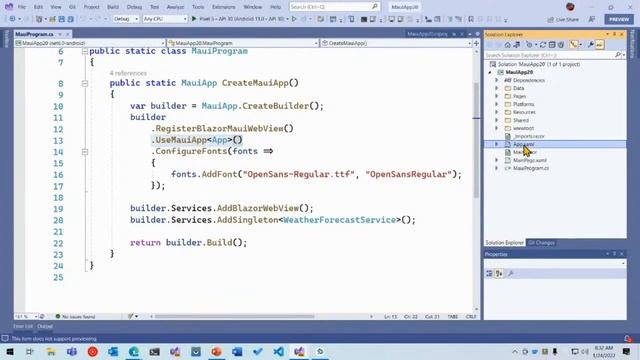Image resolution: width=640 pixels, height=360 pixels.
Task: Open PowerPoint from the taskbar
Action: (216, 351)
